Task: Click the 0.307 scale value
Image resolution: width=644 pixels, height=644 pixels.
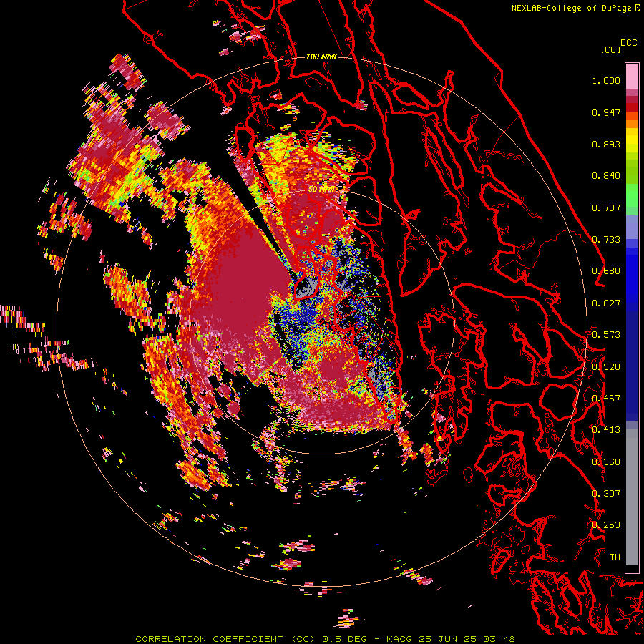Action: click(x=606, y=493)
